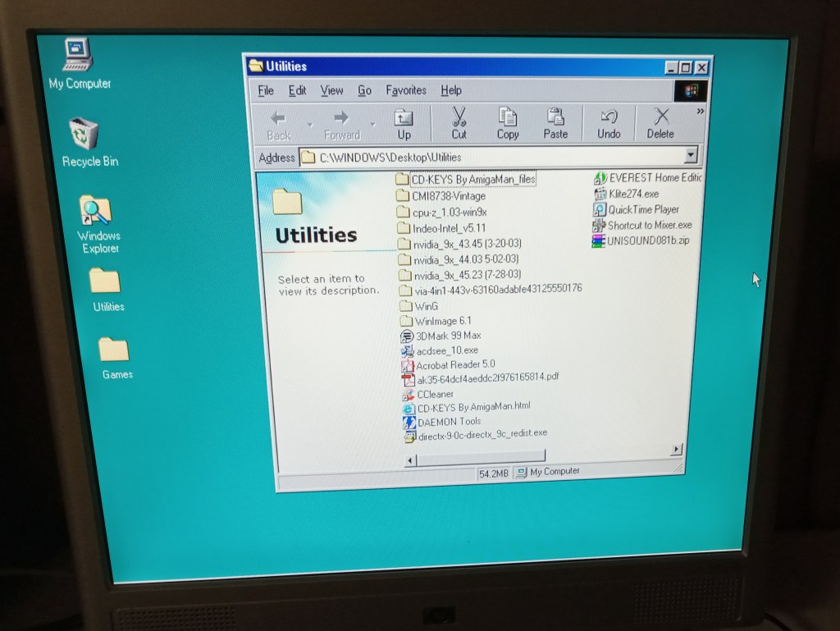
Task: Select the DAEMON Tools file
Action: tap(448, 421)
